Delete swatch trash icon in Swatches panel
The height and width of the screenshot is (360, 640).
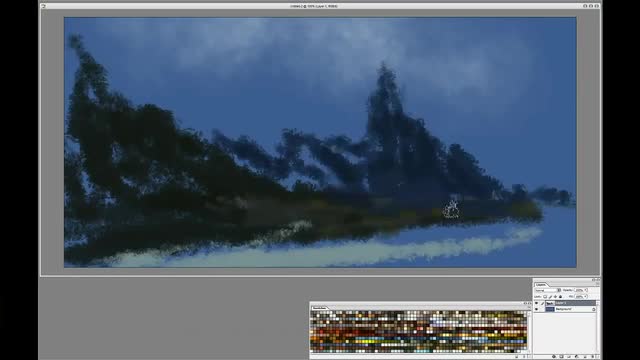click(524, 357)
